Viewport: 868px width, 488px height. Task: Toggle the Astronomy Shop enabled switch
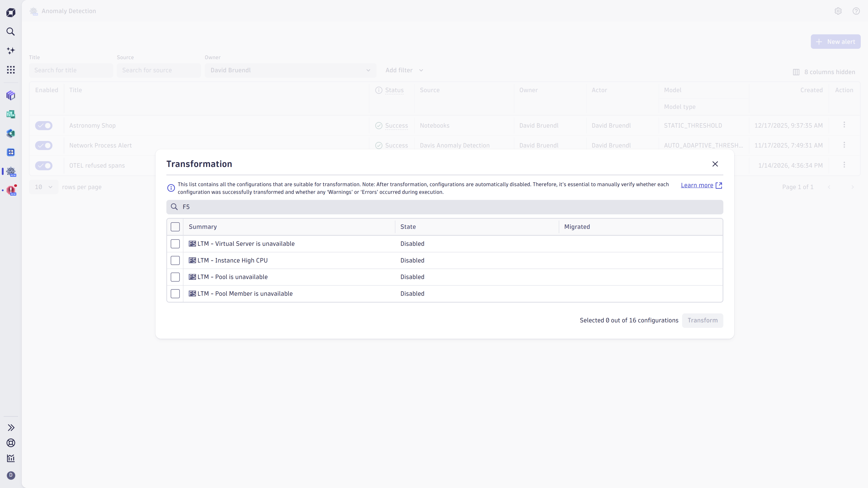coord(44,126)
